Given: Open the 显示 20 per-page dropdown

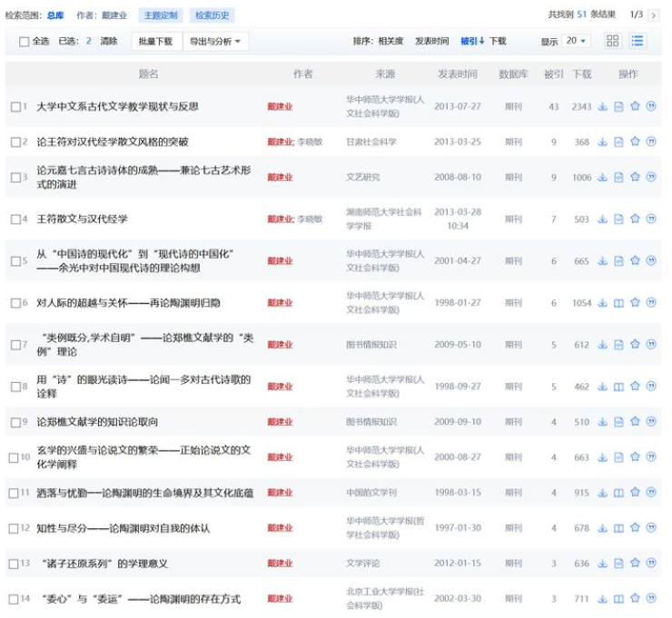Looking at the screenshot, I should click(x=576, y=41).
